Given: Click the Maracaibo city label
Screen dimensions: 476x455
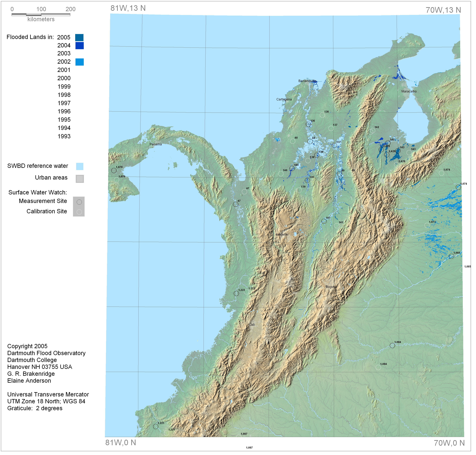Looking at the screenshot, I should click(x=409, y=91).
